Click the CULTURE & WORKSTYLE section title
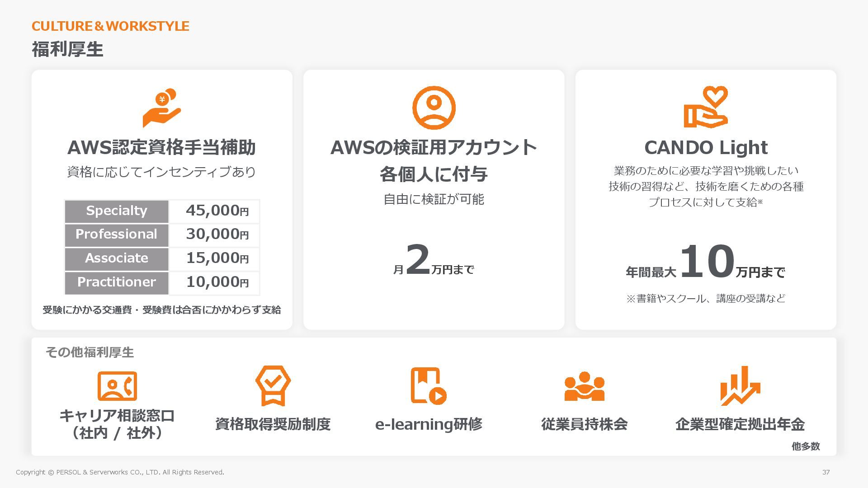 (110, 26)
